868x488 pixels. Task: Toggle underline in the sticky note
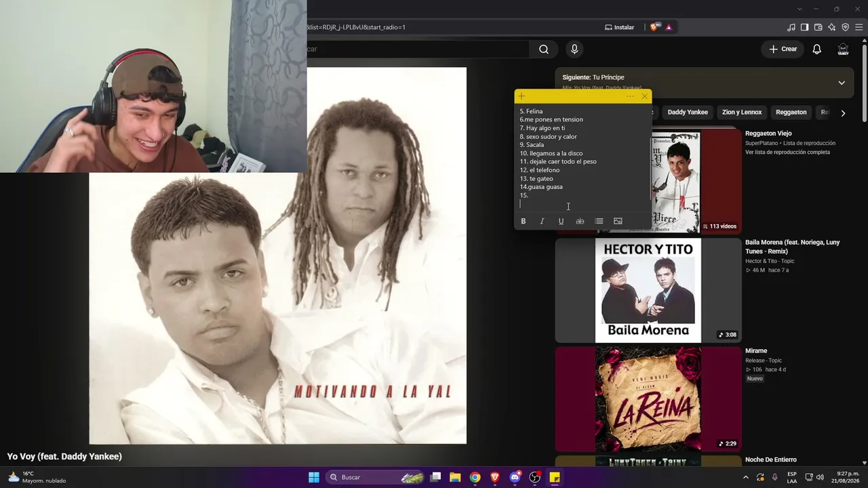561,221
